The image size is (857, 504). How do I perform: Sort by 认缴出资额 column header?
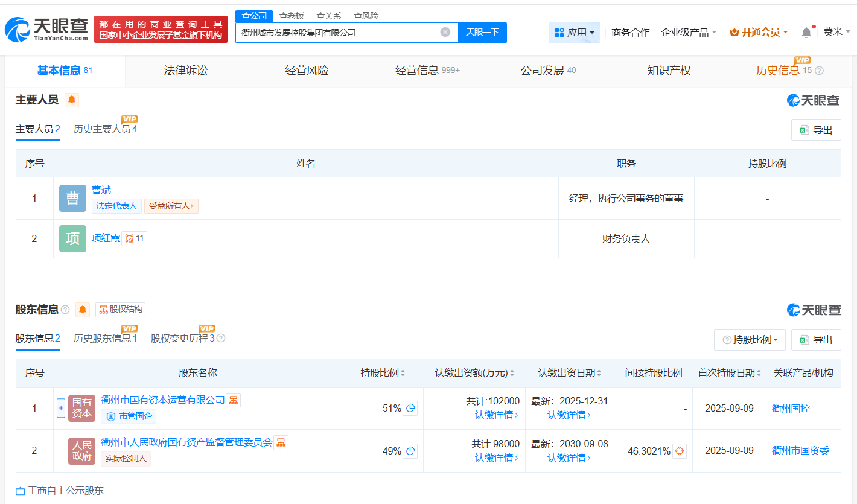coord(474,373)
